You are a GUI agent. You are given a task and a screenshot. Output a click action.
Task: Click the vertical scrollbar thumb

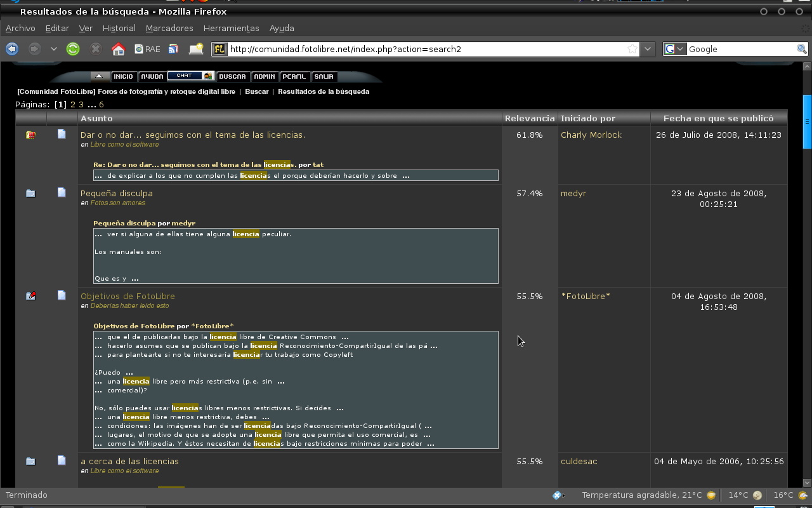pyautogui.click(x=807, y=121)
